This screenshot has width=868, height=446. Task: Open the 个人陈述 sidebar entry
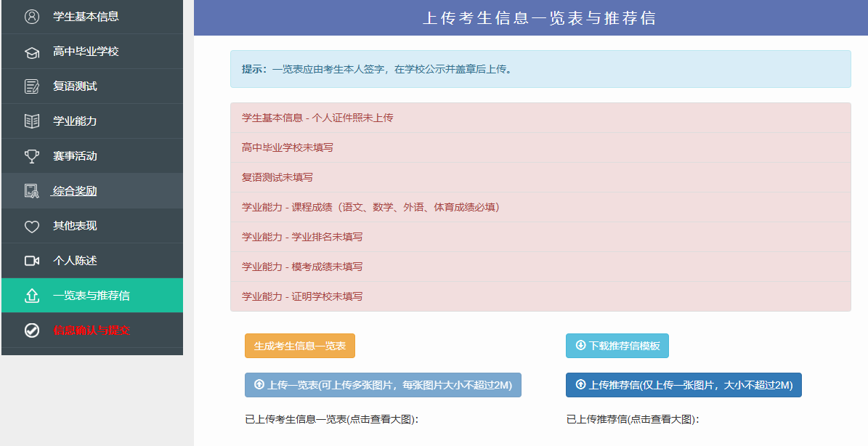(75, 261)
